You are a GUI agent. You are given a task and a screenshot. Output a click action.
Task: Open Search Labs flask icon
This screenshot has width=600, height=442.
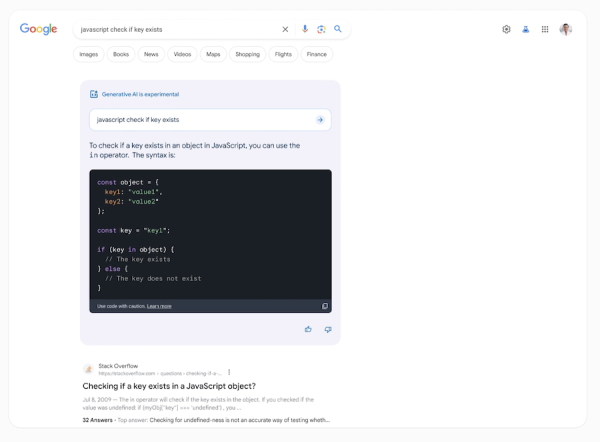(x=526, y=29)
